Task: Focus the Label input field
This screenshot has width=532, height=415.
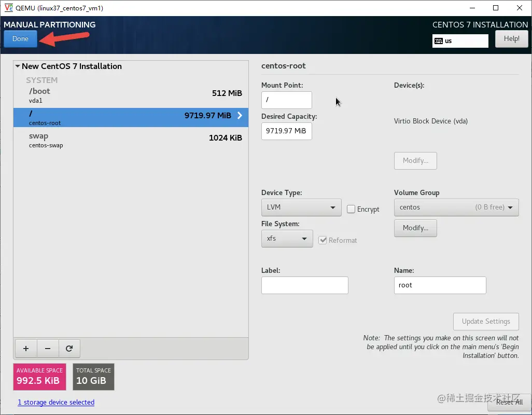Action: 304,285
